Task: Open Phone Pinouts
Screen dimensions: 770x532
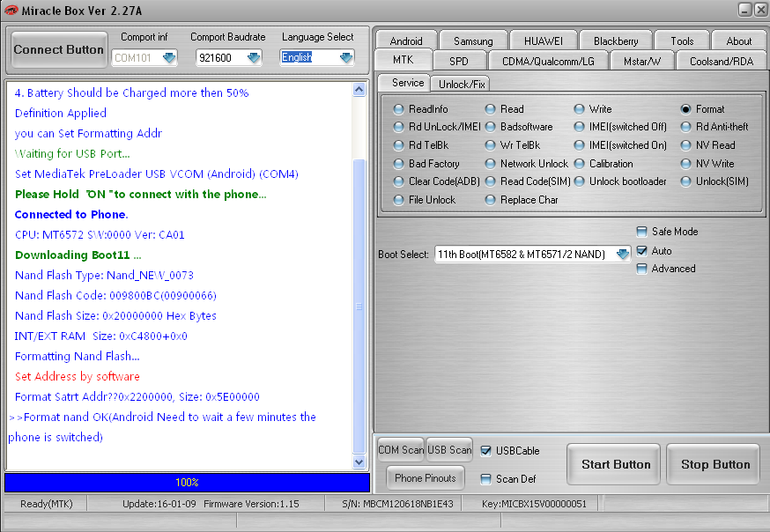Action: 426,478
